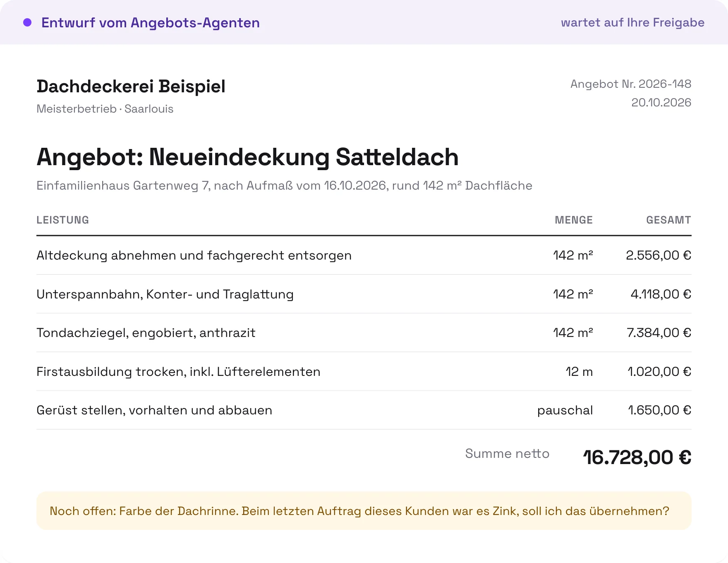Click the LEISTUNG column header
This screenshot has width=728, height=563.
click(x=63, y=220)
